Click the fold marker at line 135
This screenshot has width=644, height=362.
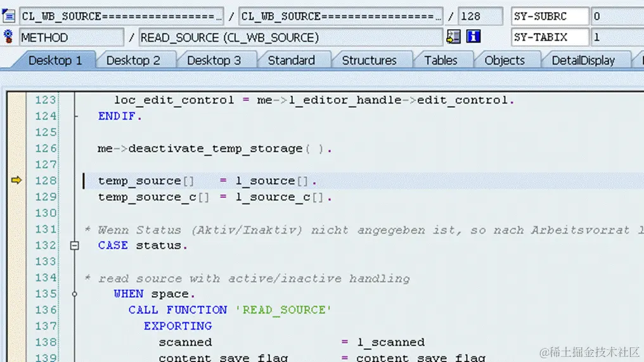pyautogui.click(x=74, y=294)
